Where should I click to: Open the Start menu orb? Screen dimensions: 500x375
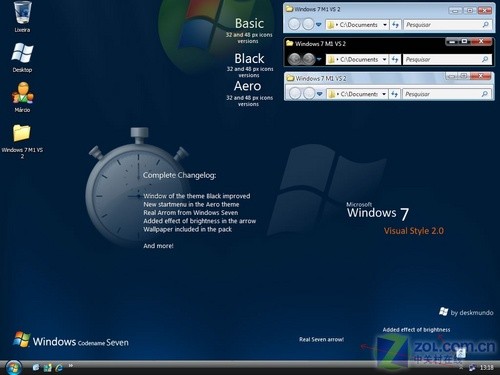click(x=13, y=367)
